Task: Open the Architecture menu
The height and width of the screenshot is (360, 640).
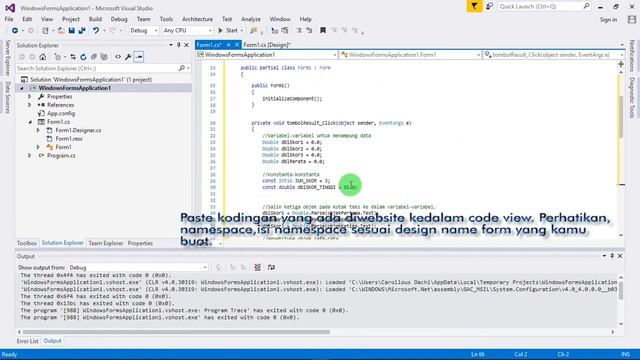Action: tap(197, 19)
